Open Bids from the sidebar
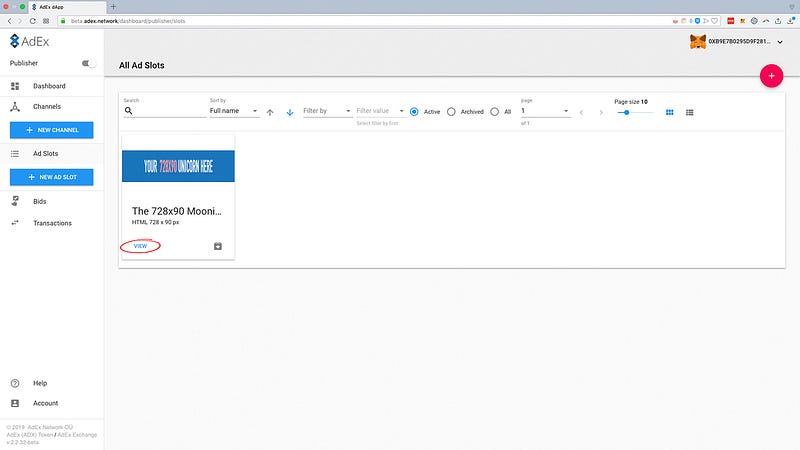Image resolution: width=800 pixels, height=450 pixels. click(52, 201)
